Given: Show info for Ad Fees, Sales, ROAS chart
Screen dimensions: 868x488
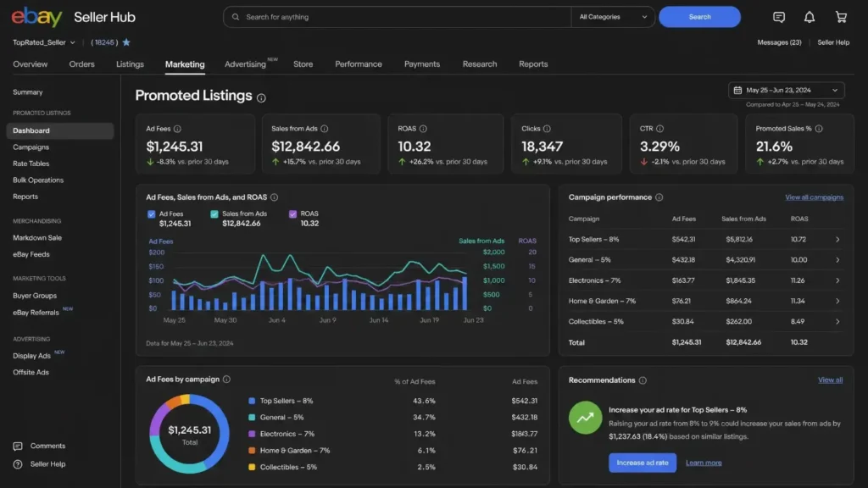Looking at the screenshot, I should 274,197.
